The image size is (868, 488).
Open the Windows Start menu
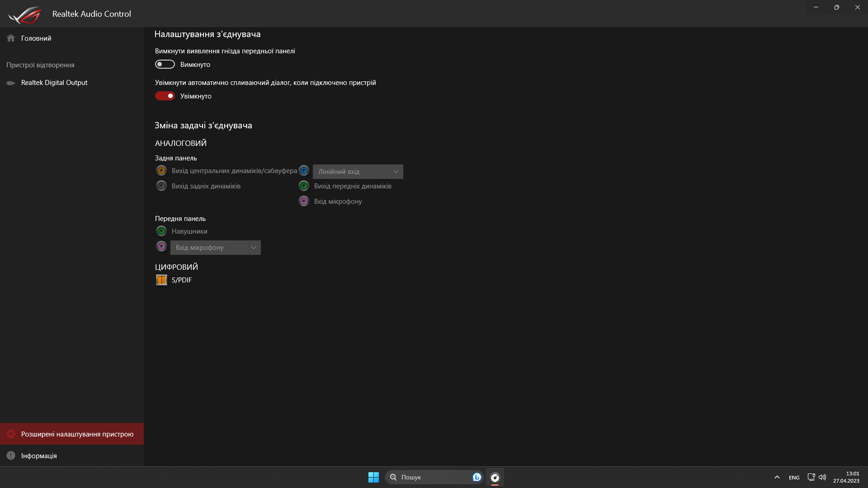click(373, 477)
